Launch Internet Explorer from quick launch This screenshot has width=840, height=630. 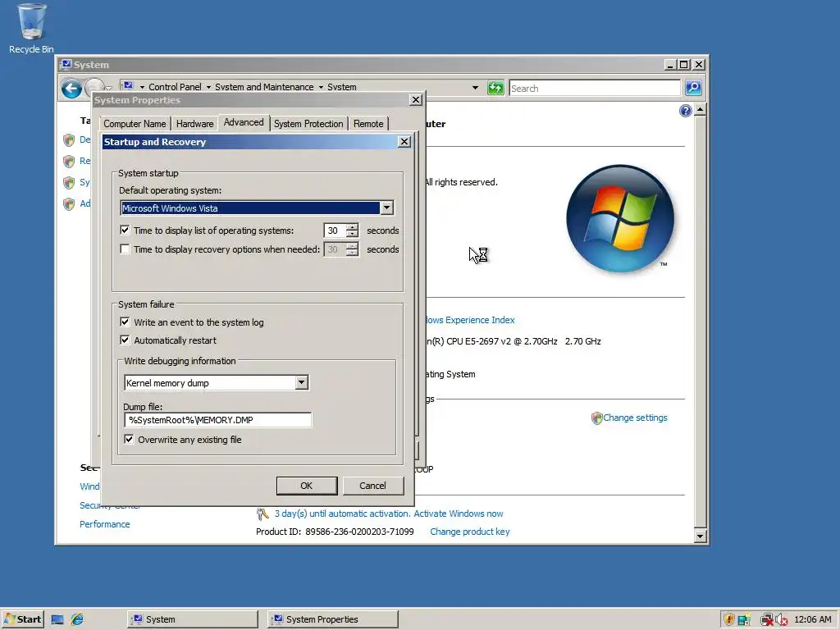[x=77, y=619]
